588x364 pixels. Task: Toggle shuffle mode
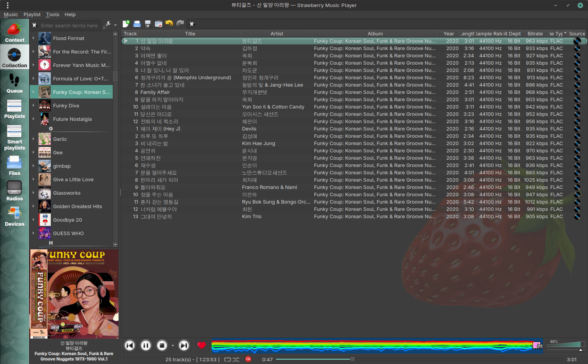(x=236, y=359)
